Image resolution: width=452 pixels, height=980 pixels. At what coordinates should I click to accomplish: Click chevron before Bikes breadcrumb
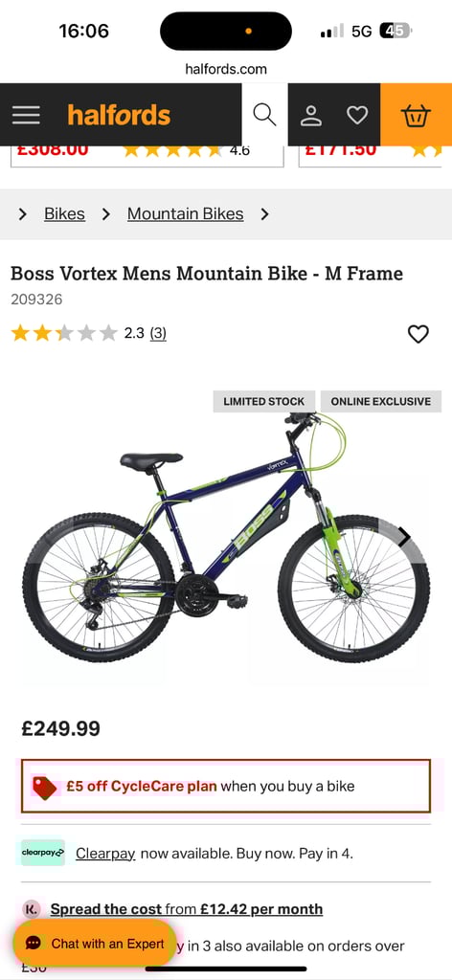coord(23,214)
